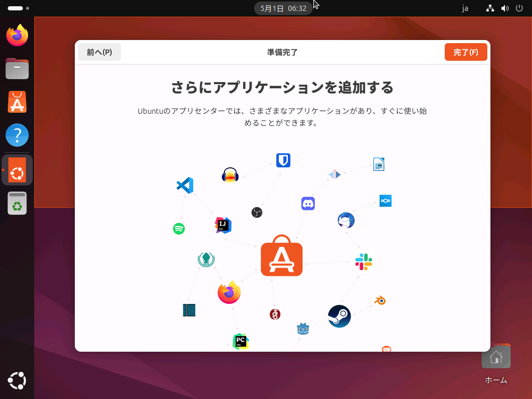Click the Spotify icon
Screen dimensions: 532x399
tap(179, 229)
